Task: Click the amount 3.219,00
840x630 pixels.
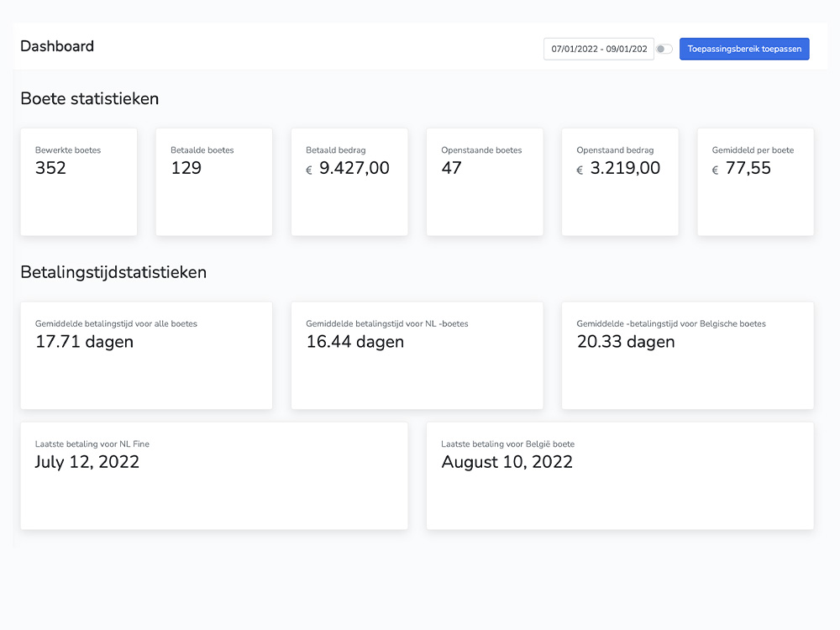Action: pyautogui.click(x=625, y=168)
